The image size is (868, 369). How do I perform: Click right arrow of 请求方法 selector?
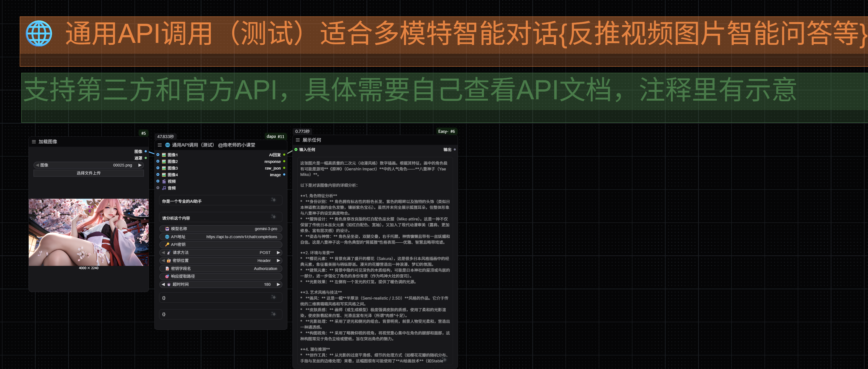[278, 253]
